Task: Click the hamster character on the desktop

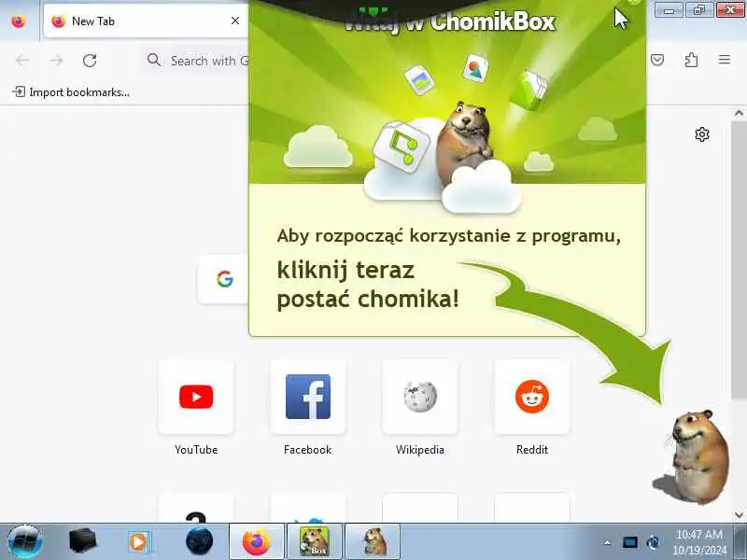Action: pyautogui.click(x=696, y=457)
